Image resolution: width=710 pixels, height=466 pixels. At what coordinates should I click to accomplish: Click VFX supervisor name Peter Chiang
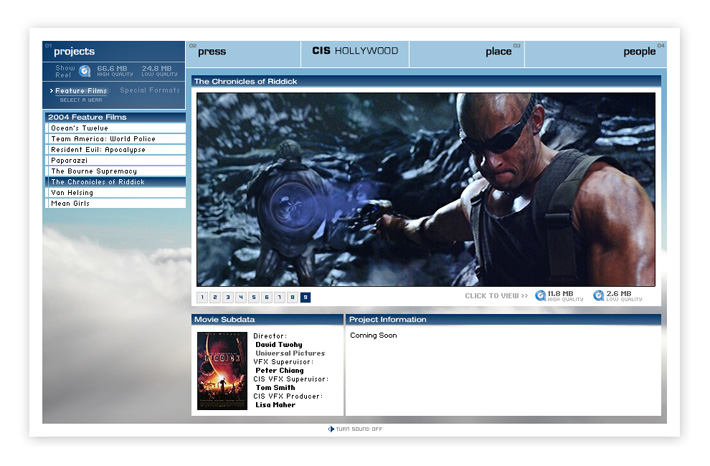279,370
